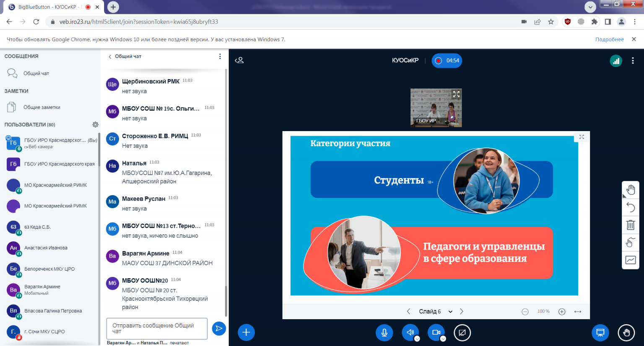Select the whiteboard pan hand tool
The image size is (644, 346).
point(630,190)
